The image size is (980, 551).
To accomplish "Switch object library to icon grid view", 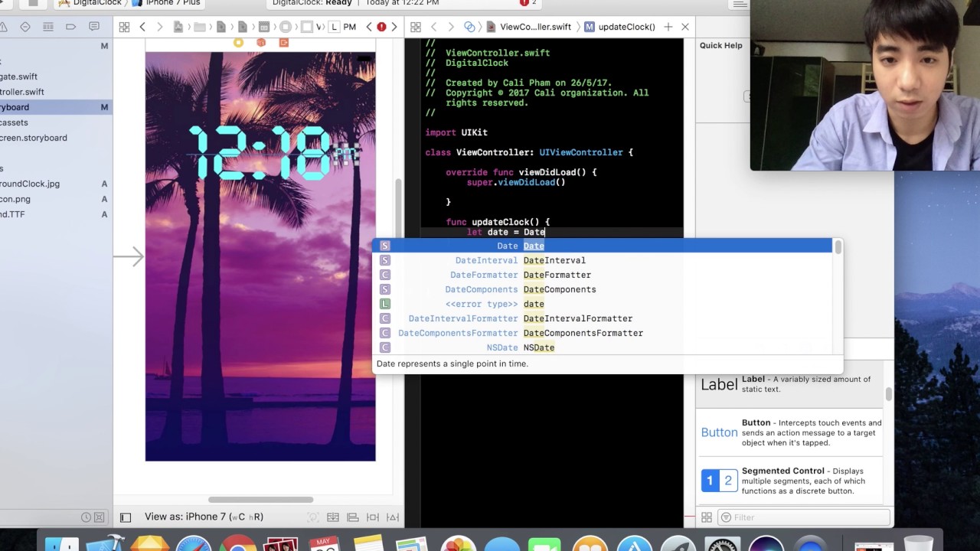I will click(707, 517).
